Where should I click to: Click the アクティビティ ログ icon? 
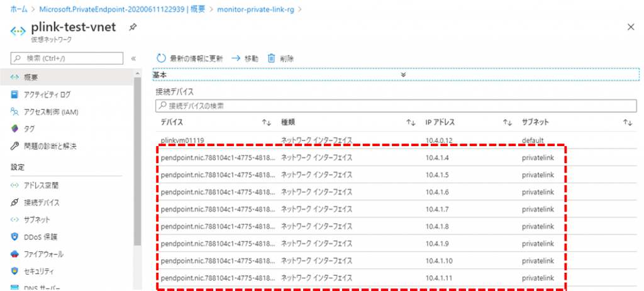point(15,94)
